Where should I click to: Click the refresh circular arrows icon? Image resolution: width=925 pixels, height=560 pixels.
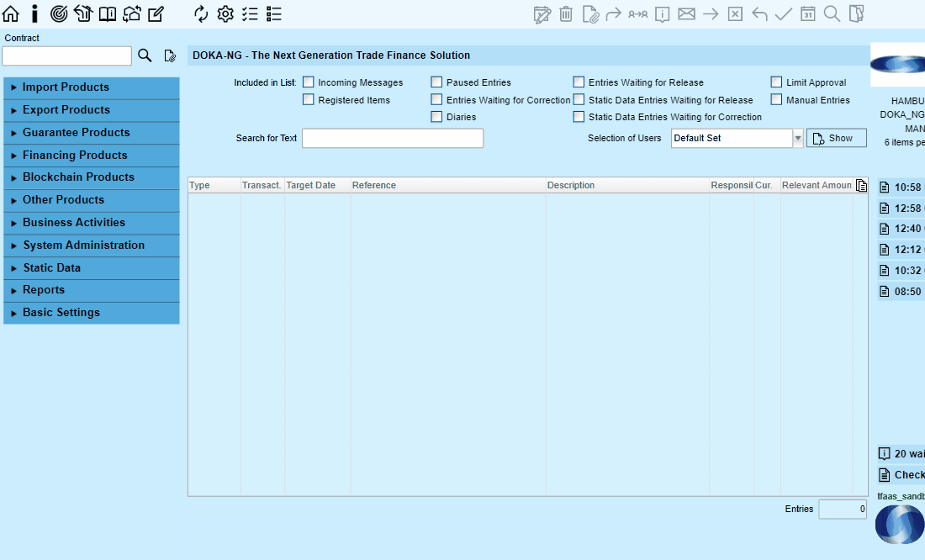click(x=201, y=13)
